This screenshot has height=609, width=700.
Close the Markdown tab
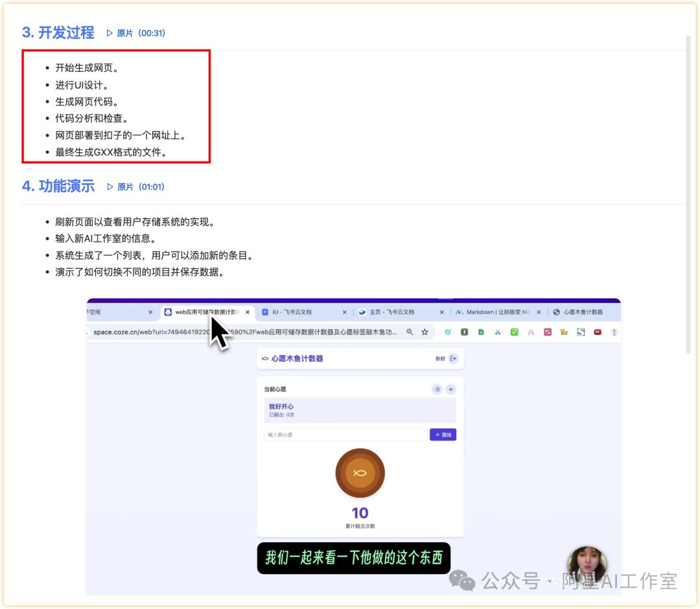click(539, 312)
